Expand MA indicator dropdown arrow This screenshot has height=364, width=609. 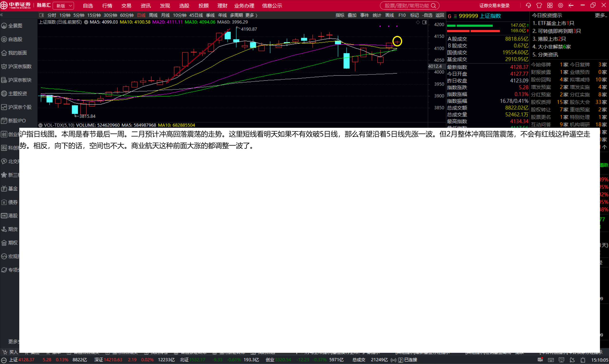coord(86,22)
